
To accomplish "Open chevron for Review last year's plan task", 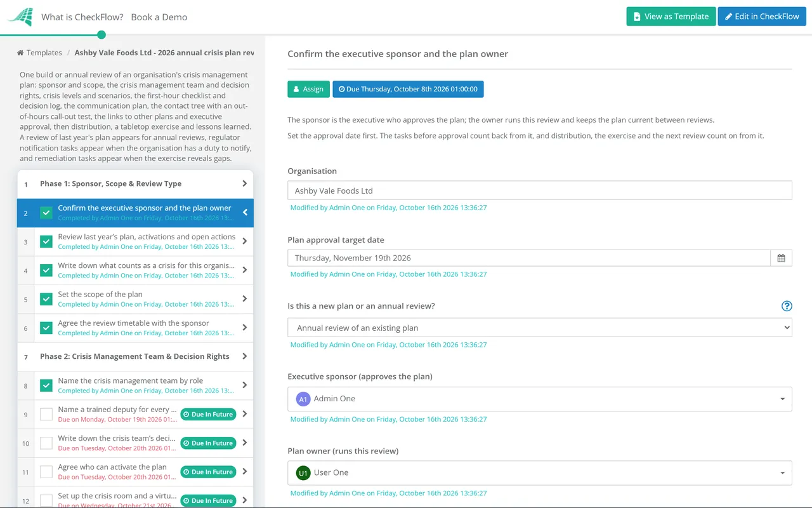I will point(244,241).
